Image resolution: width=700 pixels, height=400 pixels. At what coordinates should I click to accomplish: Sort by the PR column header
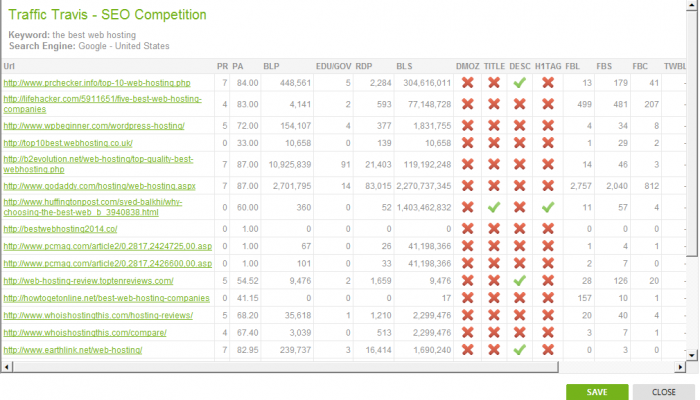click(x=222, y=66)
